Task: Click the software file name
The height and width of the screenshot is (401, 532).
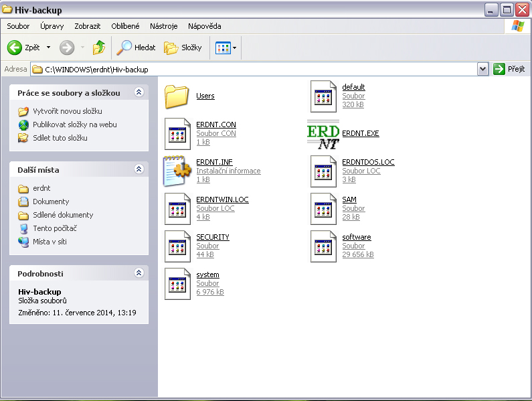Action: click(357, 237)
